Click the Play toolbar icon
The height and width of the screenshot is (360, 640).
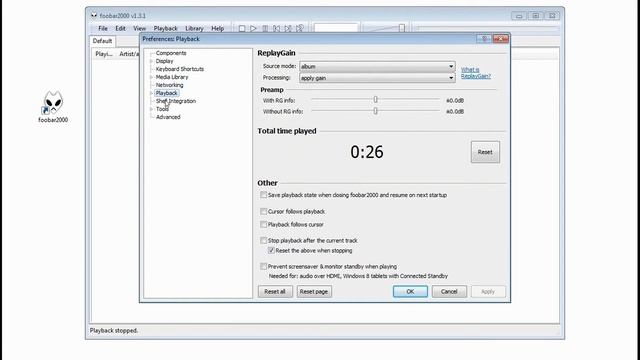(x=253, y=29)
